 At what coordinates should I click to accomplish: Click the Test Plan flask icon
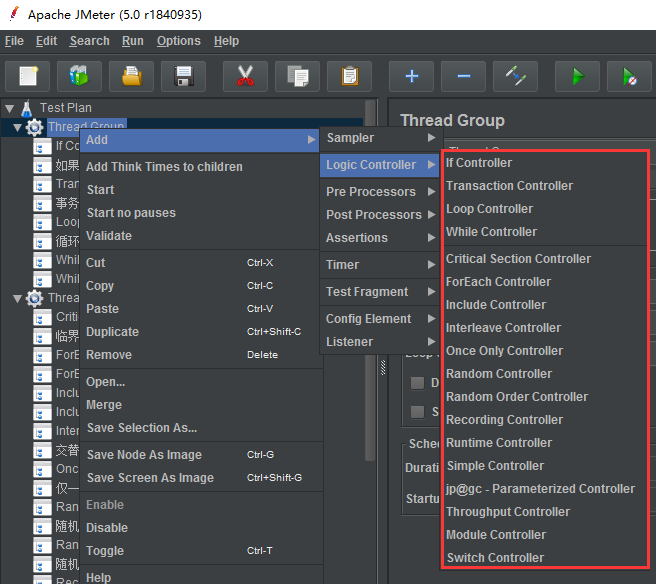tap(26, 108)
